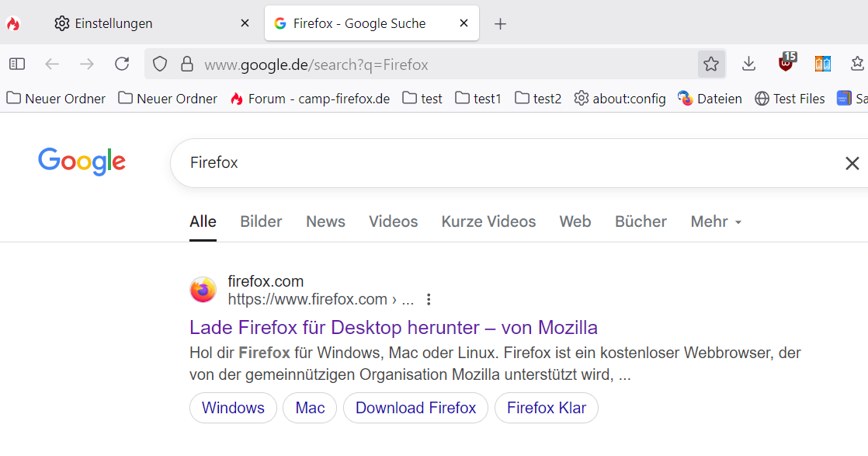Open the Lade Firefox für Desktop link

[x=393, y=326]
